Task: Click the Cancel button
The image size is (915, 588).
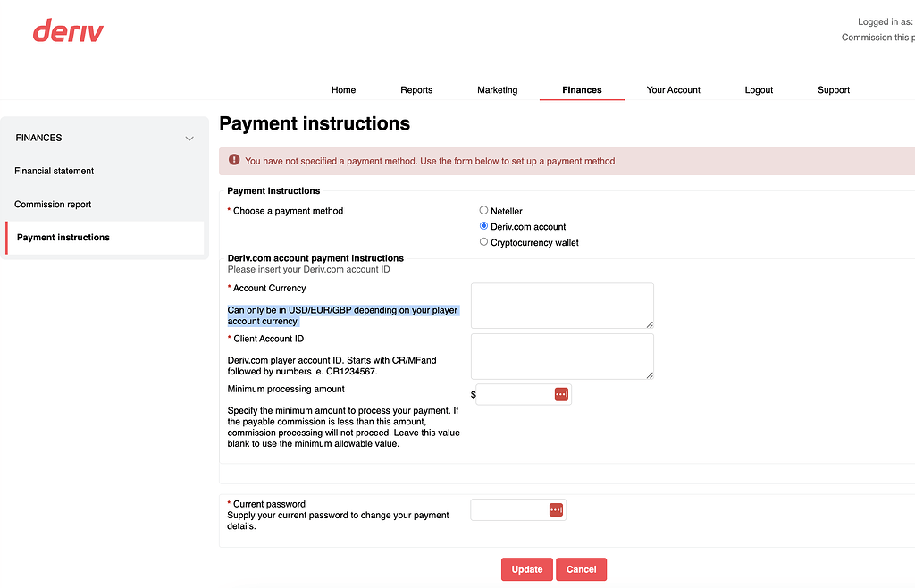Action: click(x=581, y=569)
